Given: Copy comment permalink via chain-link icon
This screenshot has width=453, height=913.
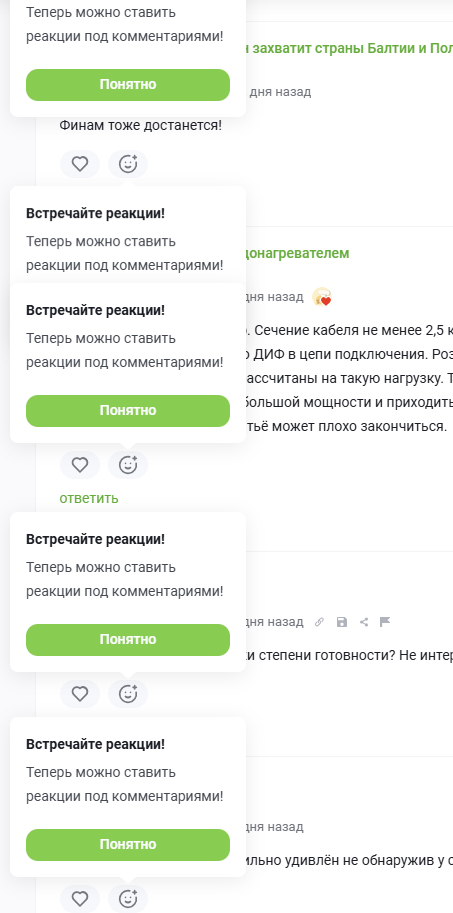Looking at the screenshot, I should pos(319,622).
